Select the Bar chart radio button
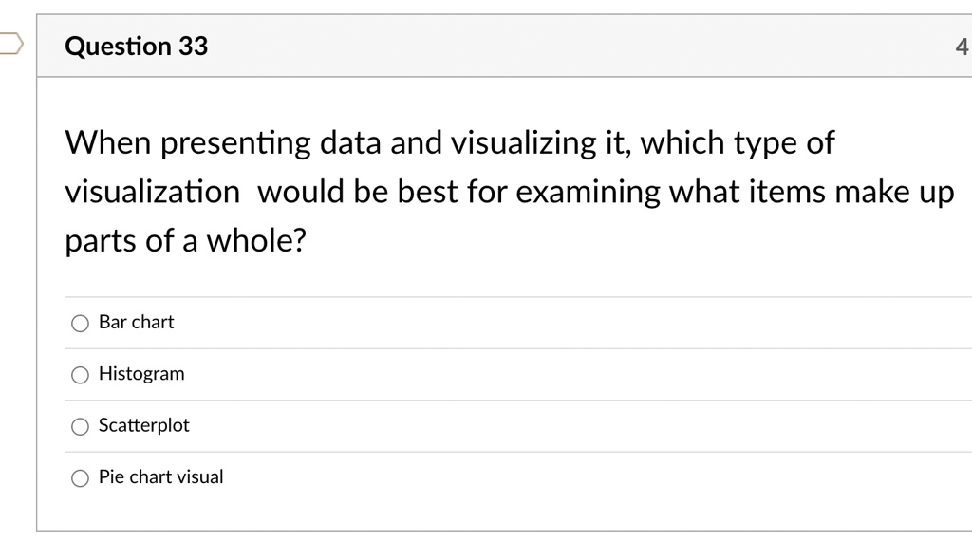 80,323
